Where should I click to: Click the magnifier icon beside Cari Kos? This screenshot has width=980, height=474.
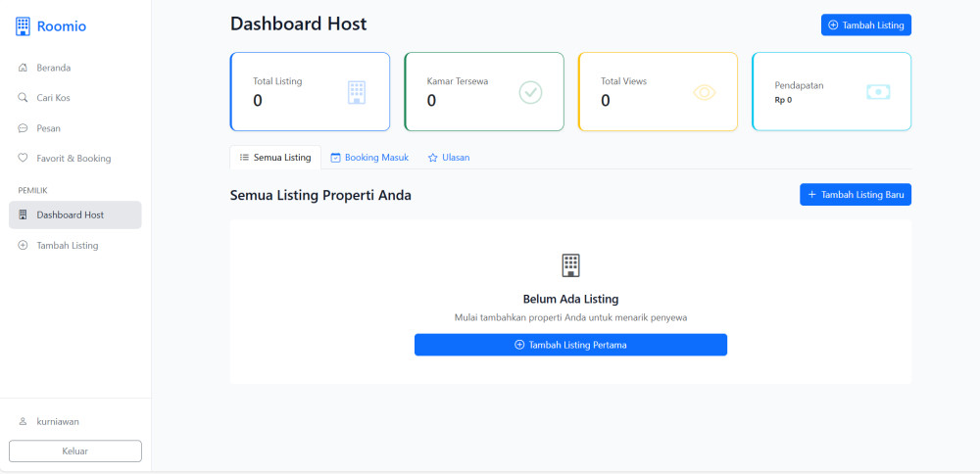tap(23, 98)
